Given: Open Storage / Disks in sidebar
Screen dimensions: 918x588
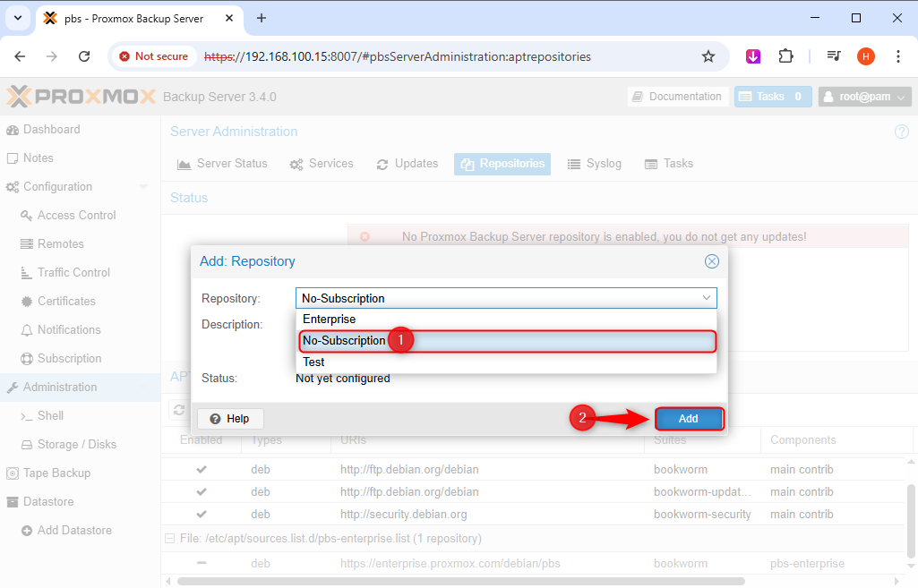Looking at the screenshot, I should coord(81,445).
